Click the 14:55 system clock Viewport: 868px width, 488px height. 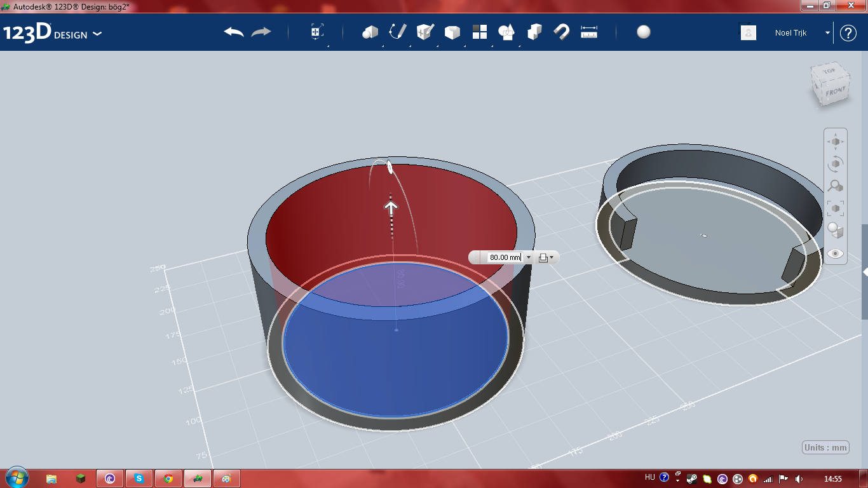[x=832, y=478]
